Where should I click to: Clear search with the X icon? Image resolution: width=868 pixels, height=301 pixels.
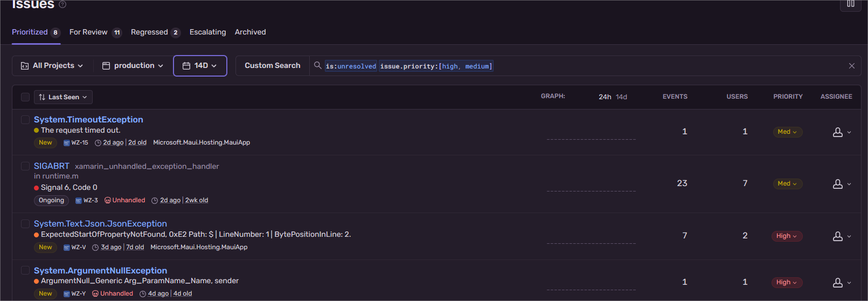coord(852,66)
